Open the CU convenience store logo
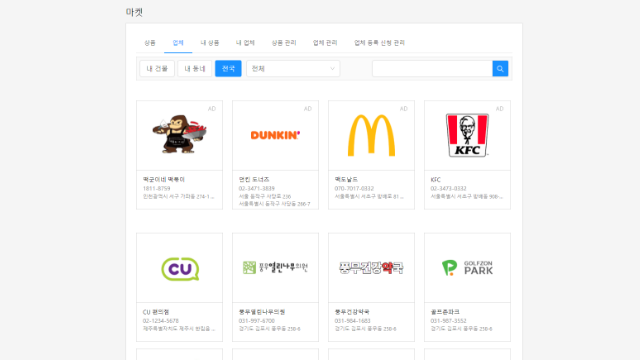The width and height of the screenshot is (640, 360). pyautogui.click(x=180, y=269)
